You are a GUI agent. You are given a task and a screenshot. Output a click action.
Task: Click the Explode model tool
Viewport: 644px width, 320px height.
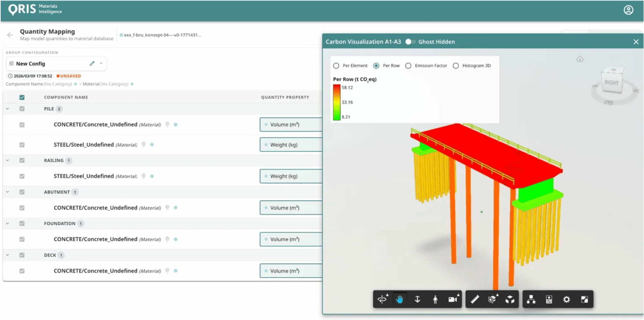click(x=510, y=299)
